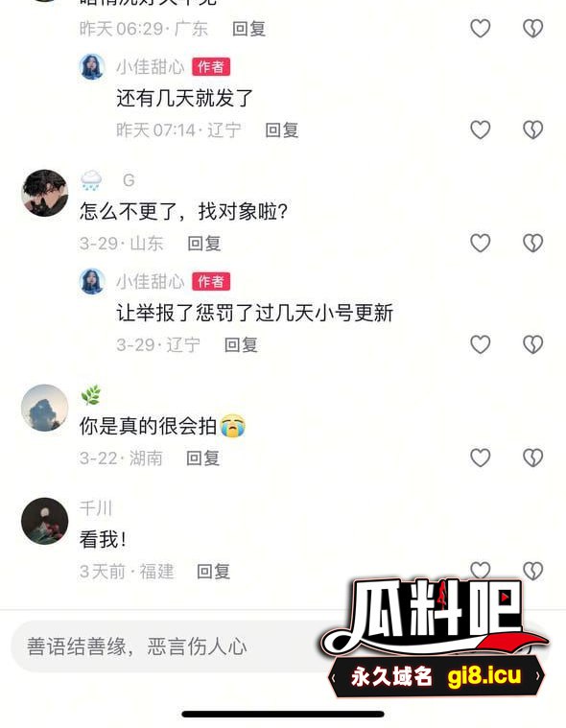Tap broken heart on 怎么不更了 comment

(x=532, y=243)
